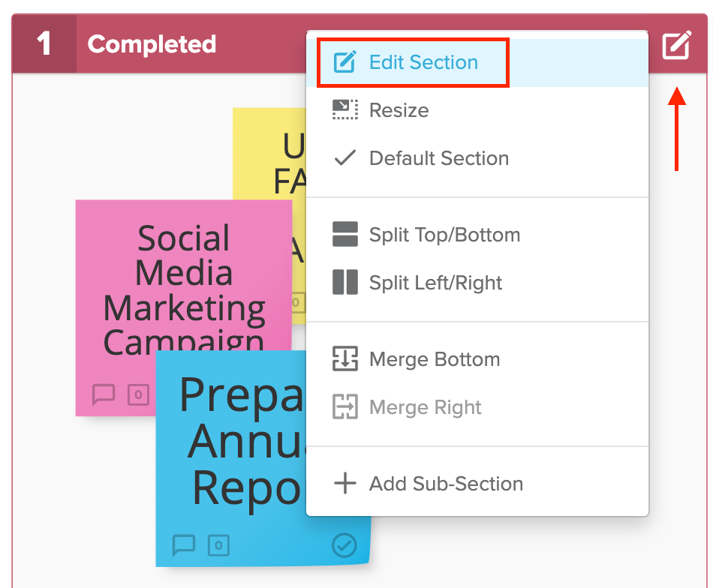Image resolution: width=713 pixels, height=588 pixels.
Task: Click the plus icon for Add Sub-Section
Action: [345, 483]
